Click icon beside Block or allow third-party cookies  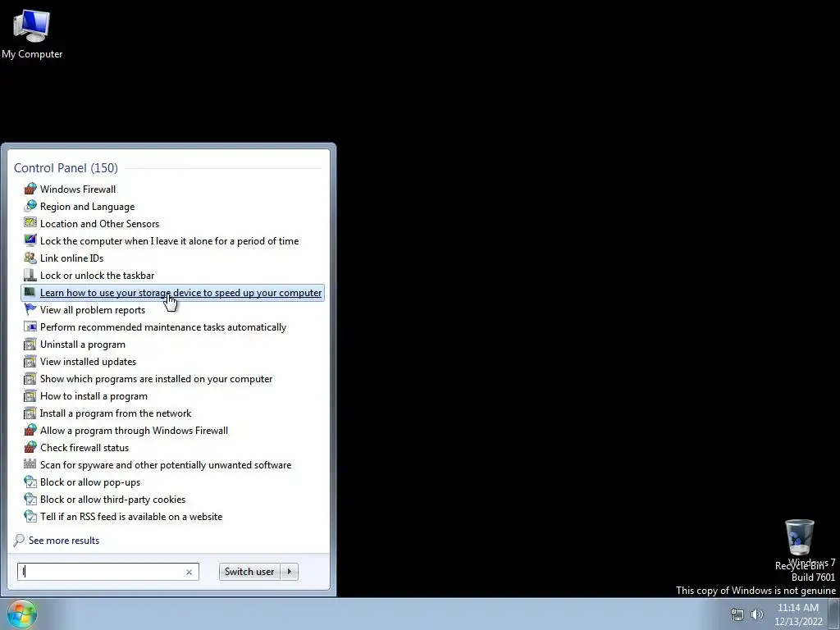pyautogui.click(x=30, y=500)
